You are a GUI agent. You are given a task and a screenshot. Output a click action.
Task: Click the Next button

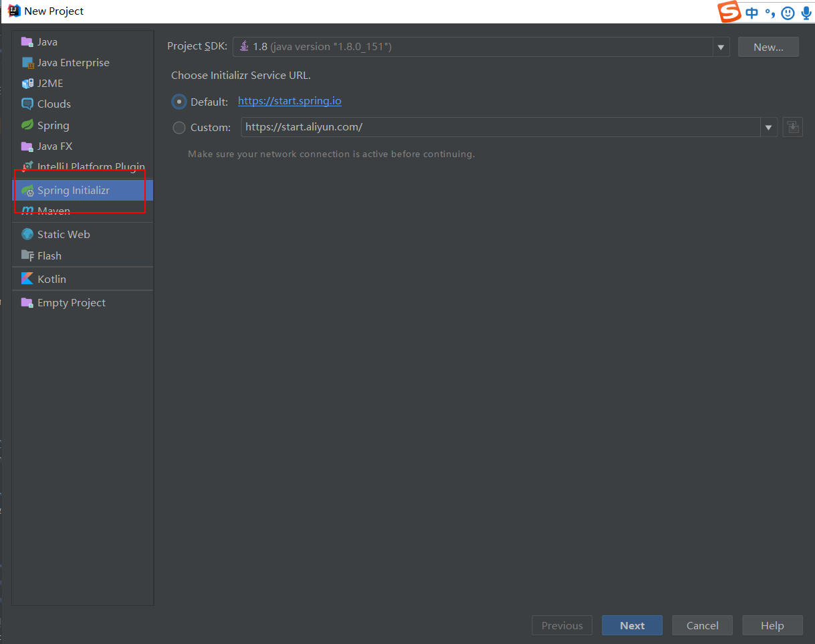click(632, 625)
